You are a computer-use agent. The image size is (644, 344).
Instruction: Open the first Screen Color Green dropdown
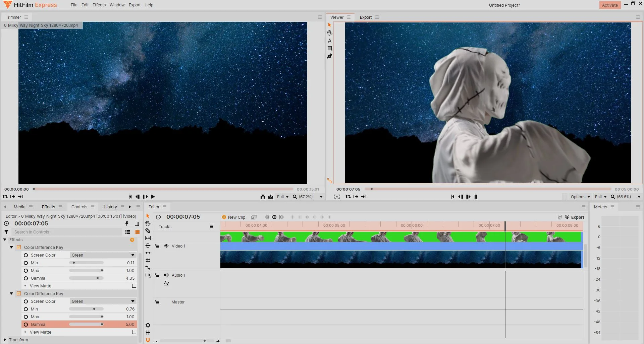point(103,255)
